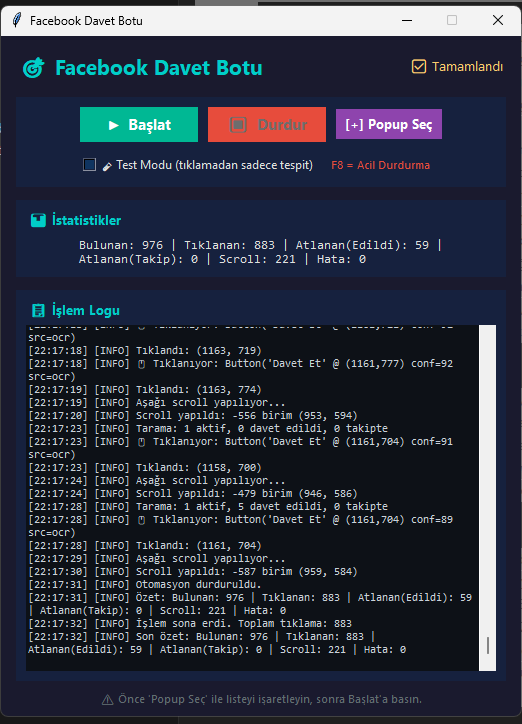This screenshot has height=724, width=522.
Task: Click the 'Tamamlandı' status text
Action: click(x=468, y=66)
